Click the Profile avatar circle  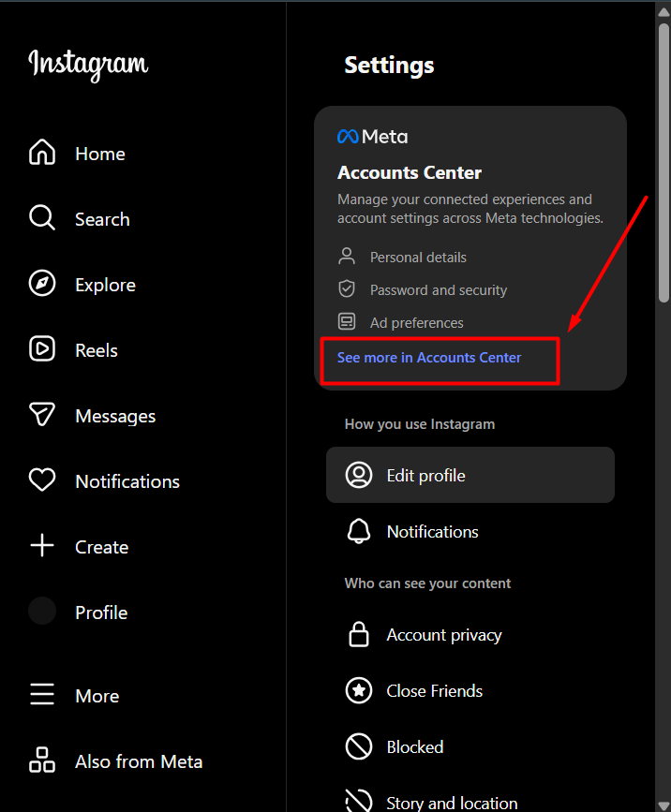[x=42, y=612]
